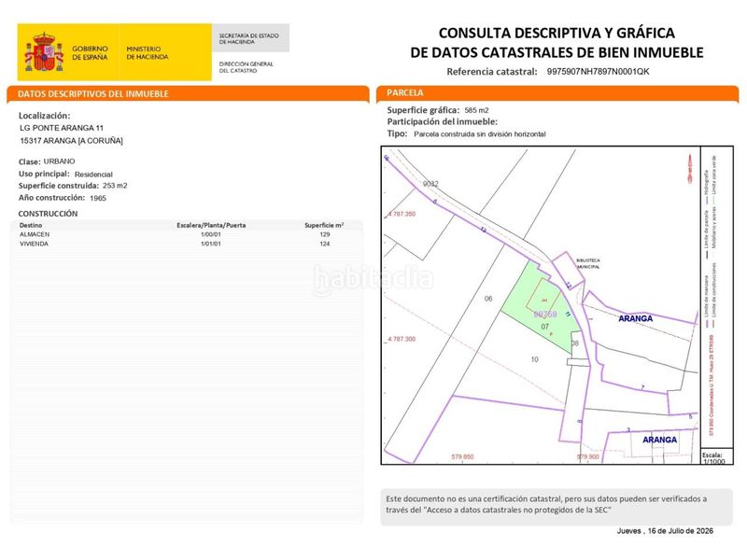Click construction year value '1965'

(98, 198)
